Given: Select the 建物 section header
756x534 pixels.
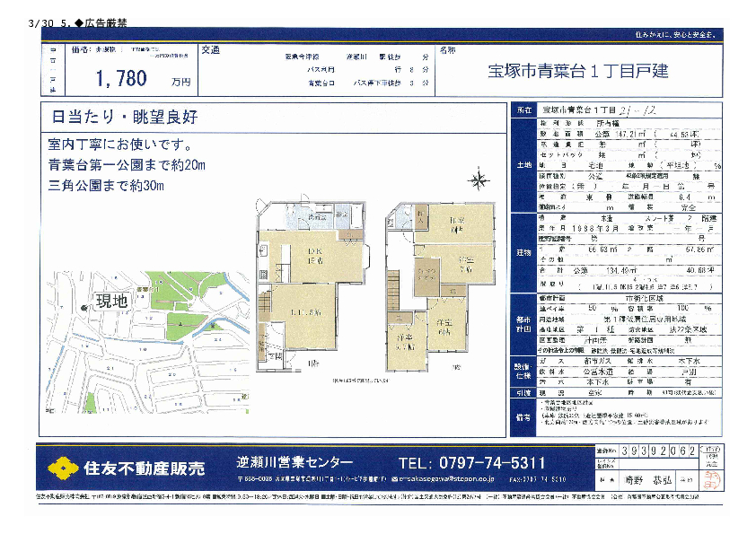Looking at the screenshot, I should pyautogui.click(x=523, y=252).
